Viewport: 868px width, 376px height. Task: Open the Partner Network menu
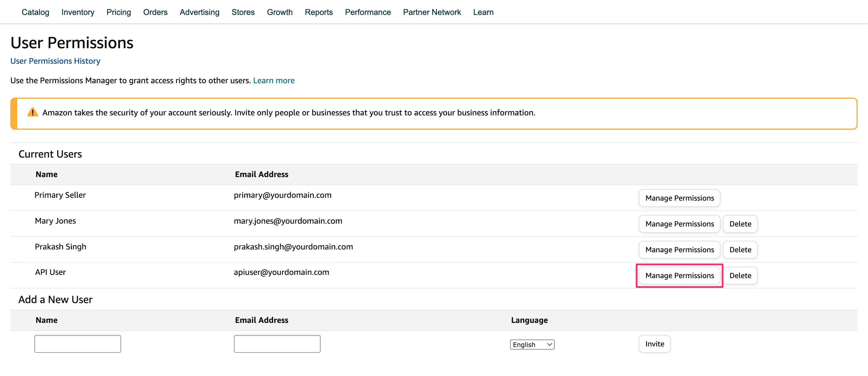pyautogui.click(x=432, y=12)
